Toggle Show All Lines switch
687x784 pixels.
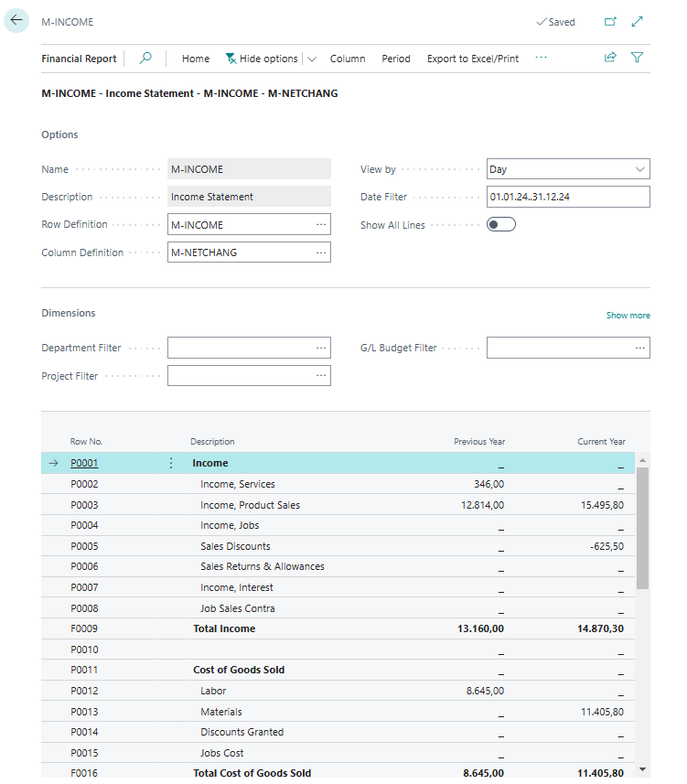[x=501, y=224]
